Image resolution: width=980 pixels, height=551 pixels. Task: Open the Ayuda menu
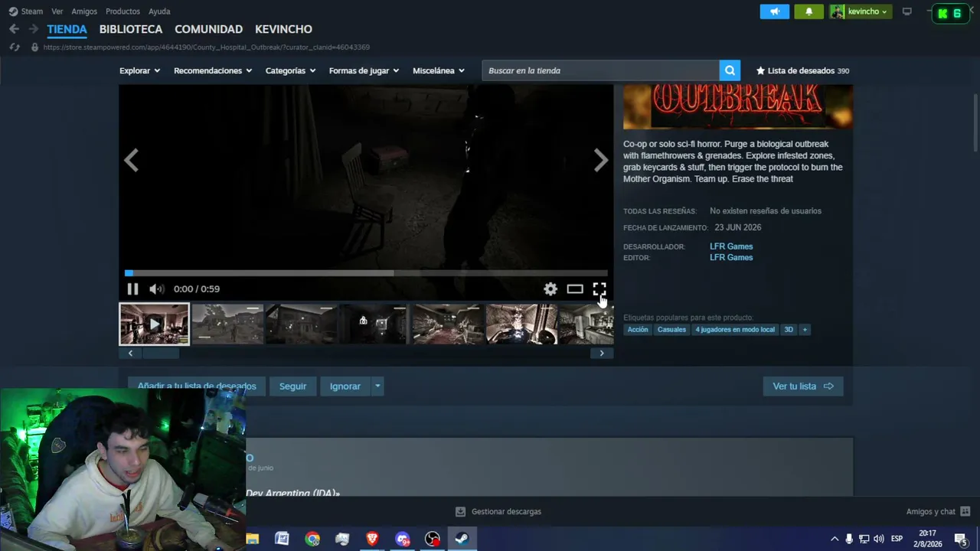159,11
